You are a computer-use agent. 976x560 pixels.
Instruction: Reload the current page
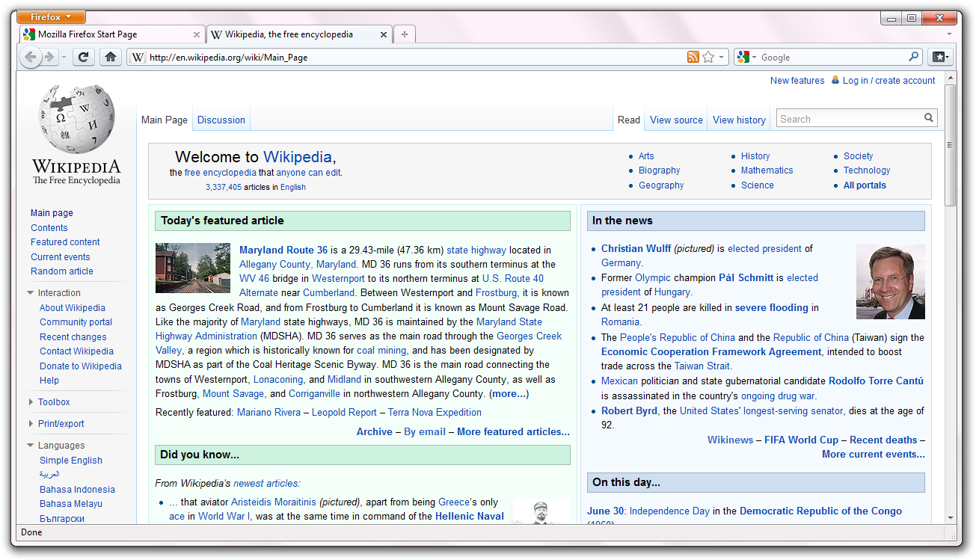point(84,57)
